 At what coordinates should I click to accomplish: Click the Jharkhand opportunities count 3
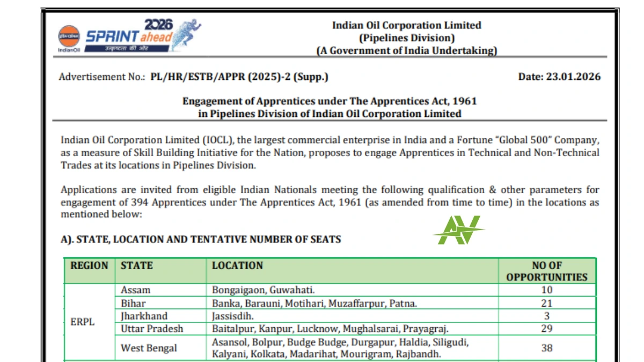546,316
